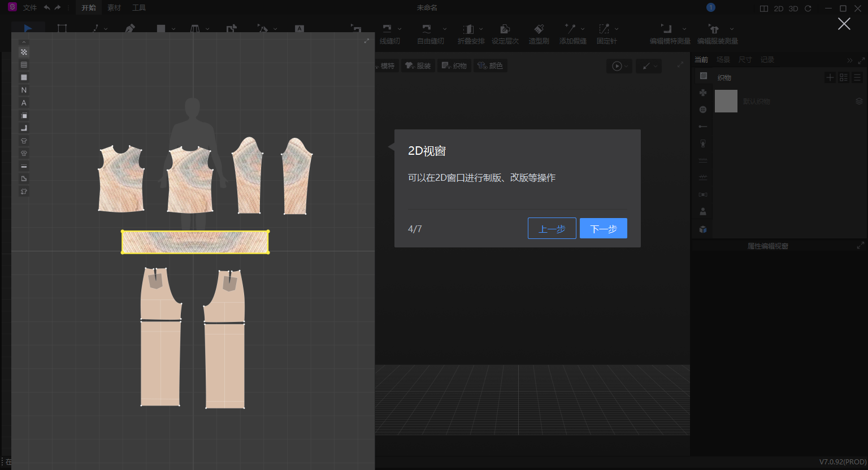Switch to the 素材 ribbon tab
868x470 pixels.
pos(114,8)
